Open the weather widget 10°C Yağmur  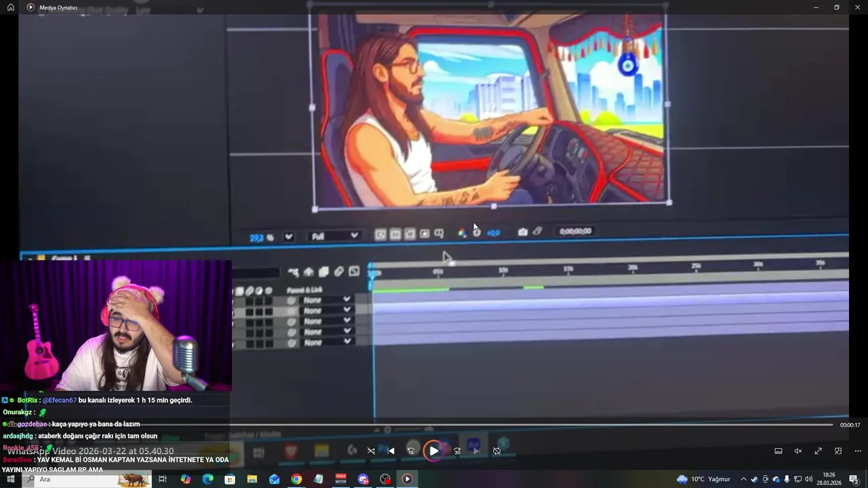(703, 479)
